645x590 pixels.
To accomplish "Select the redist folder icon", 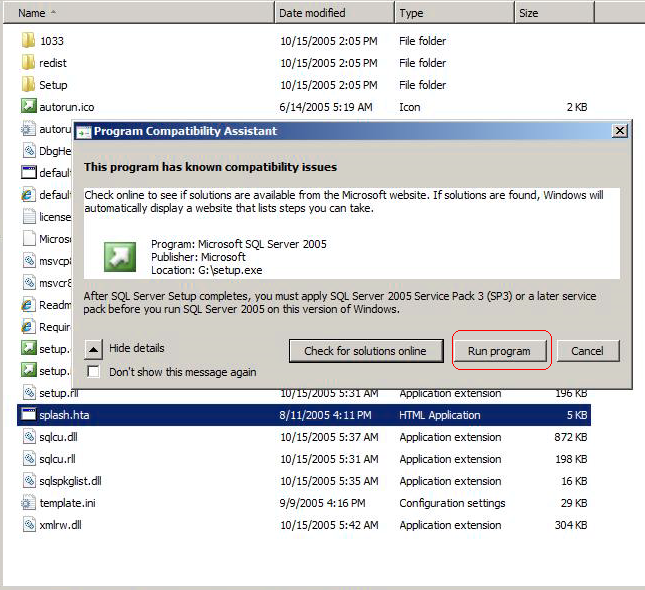I will [28, 63].
